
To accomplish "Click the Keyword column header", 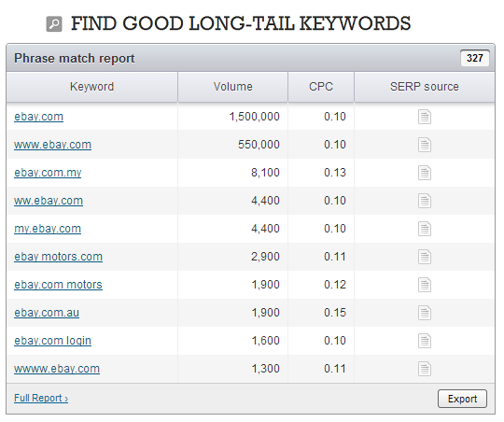I will [x=91, y=87].
